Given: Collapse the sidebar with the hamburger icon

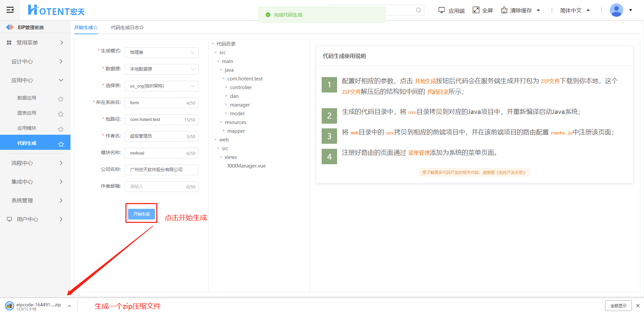Looking at the screenshot, I should [10, 10].
